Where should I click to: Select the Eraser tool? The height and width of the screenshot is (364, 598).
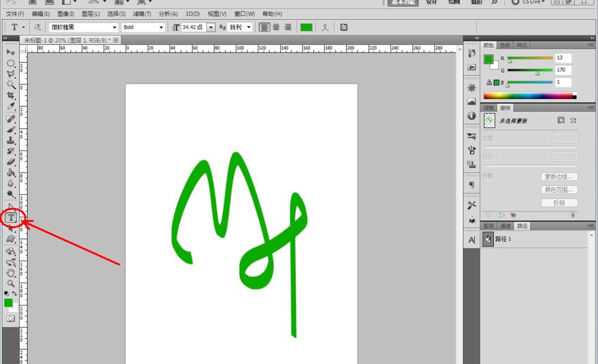click(x=11, y=161)
